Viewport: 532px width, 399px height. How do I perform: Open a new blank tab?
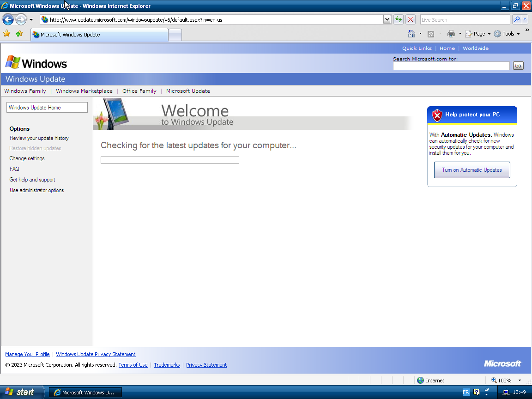pos(175,35)
